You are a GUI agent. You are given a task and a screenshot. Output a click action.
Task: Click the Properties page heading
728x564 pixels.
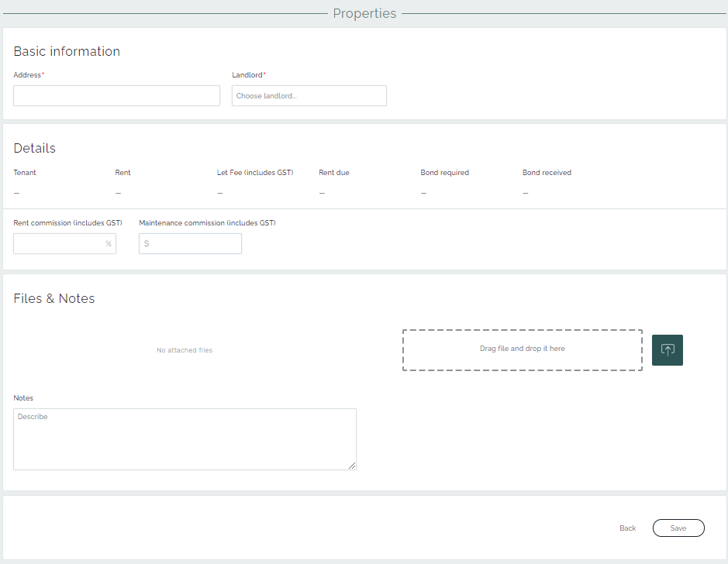click(364, 13)
